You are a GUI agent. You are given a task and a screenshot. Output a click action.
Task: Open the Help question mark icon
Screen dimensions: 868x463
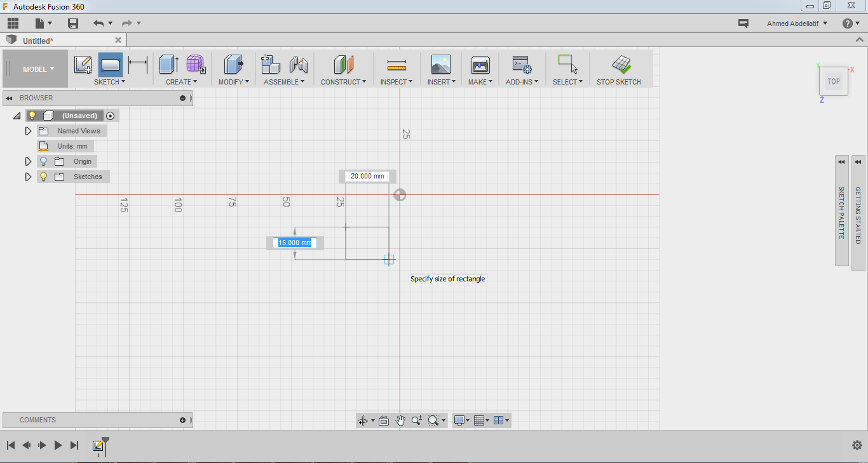(x=847, y=23)
